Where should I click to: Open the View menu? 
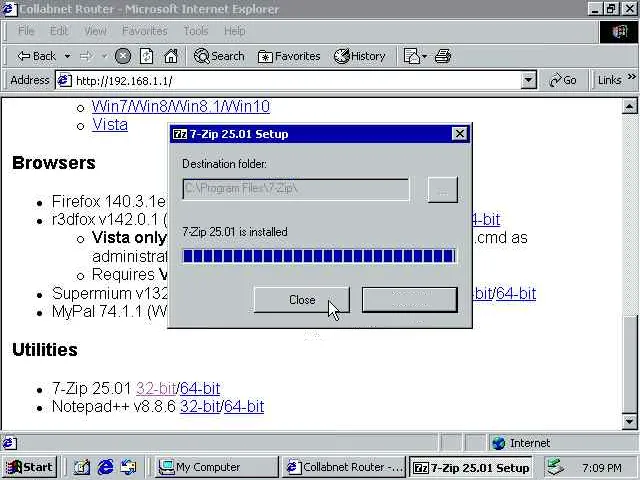click(x=95, y=31)
